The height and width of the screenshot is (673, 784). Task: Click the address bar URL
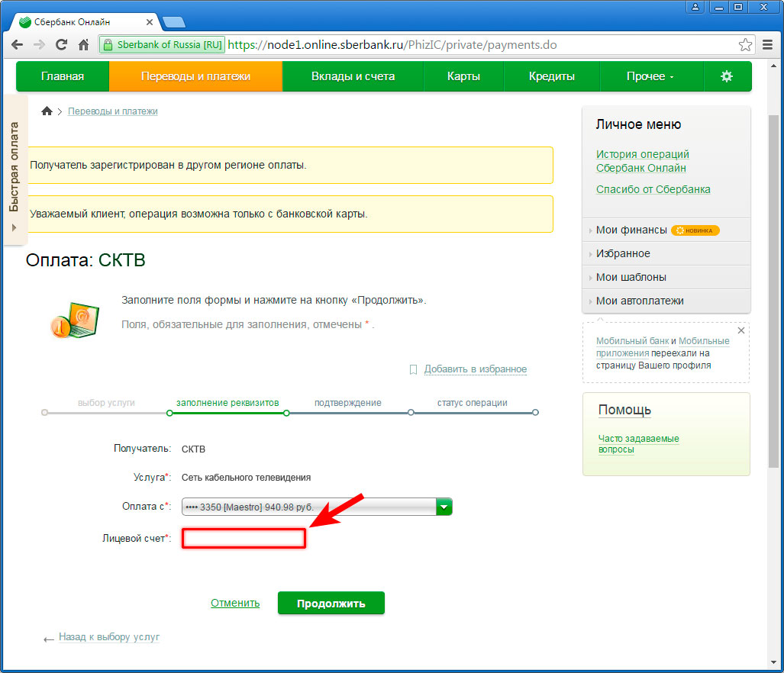(x=392, y=45)
